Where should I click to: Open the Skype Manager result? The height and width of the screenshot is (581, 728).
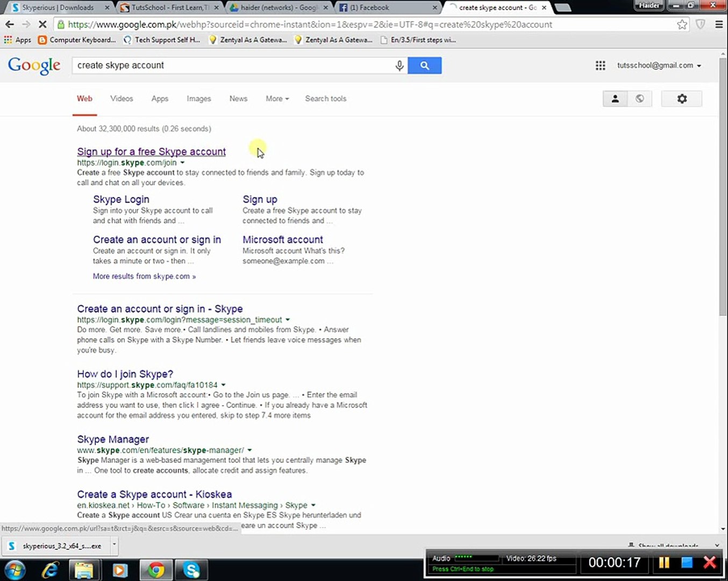[113, 439]
